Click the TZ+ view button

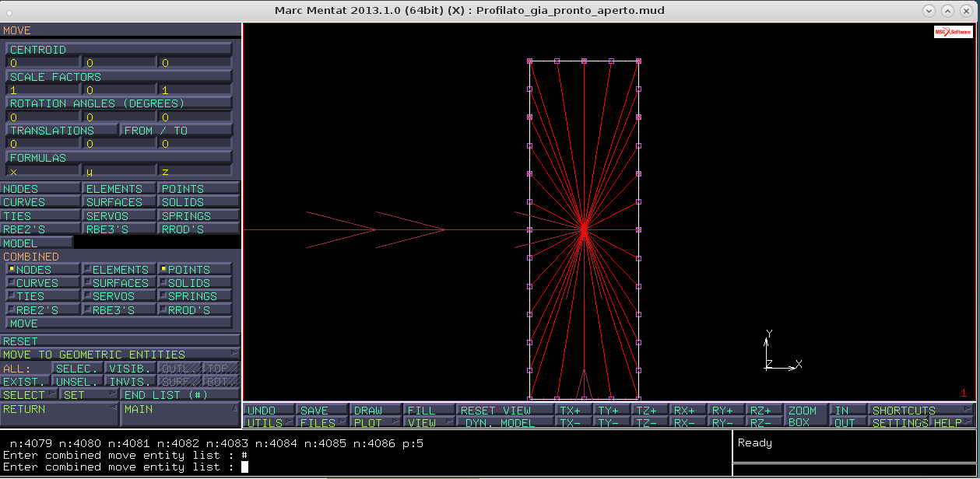tap(651, 410)
